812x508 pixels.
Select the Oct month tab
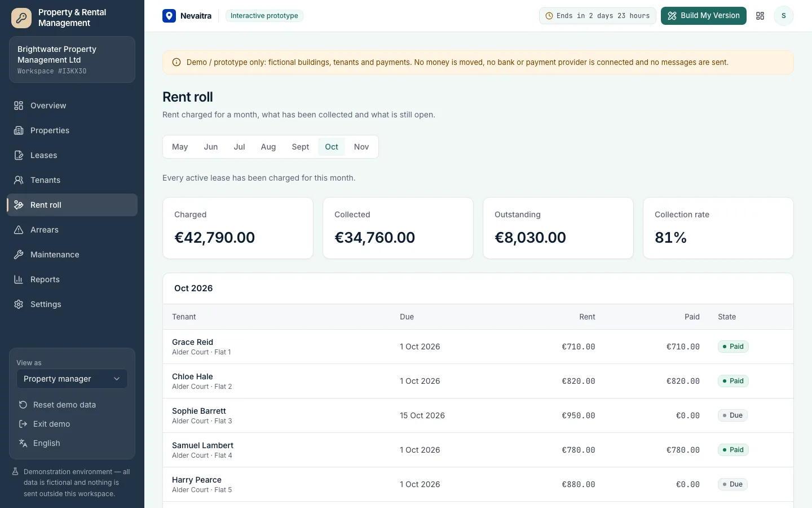tap(332, 147)
